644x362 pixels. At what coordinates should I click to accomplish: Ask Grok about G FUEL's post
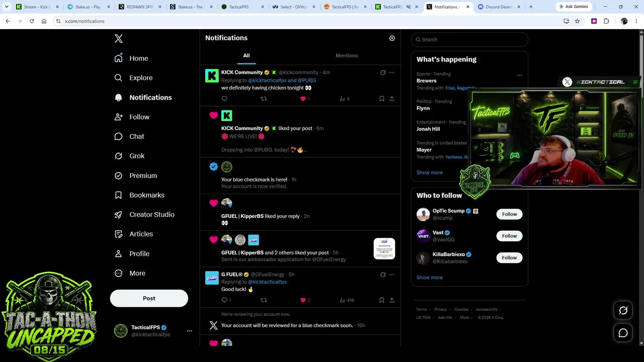coord(383,275)
